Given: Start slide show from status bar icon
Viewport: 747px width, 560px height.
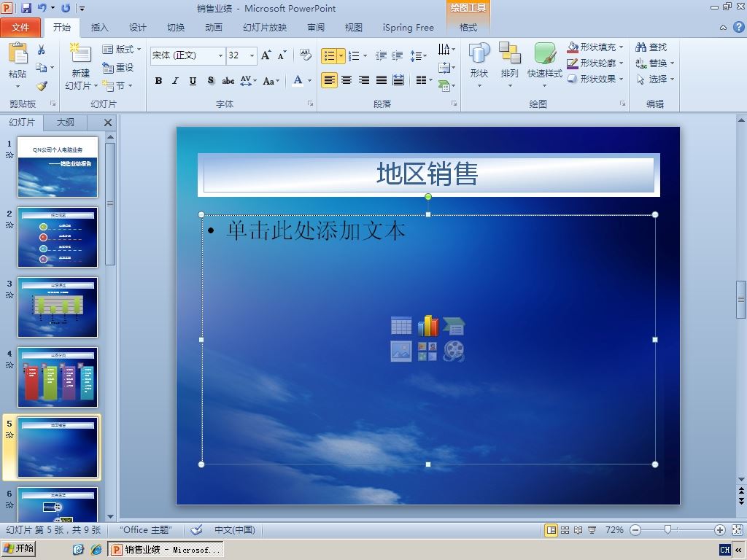Looking at the screenshot, I should point(592,530).
